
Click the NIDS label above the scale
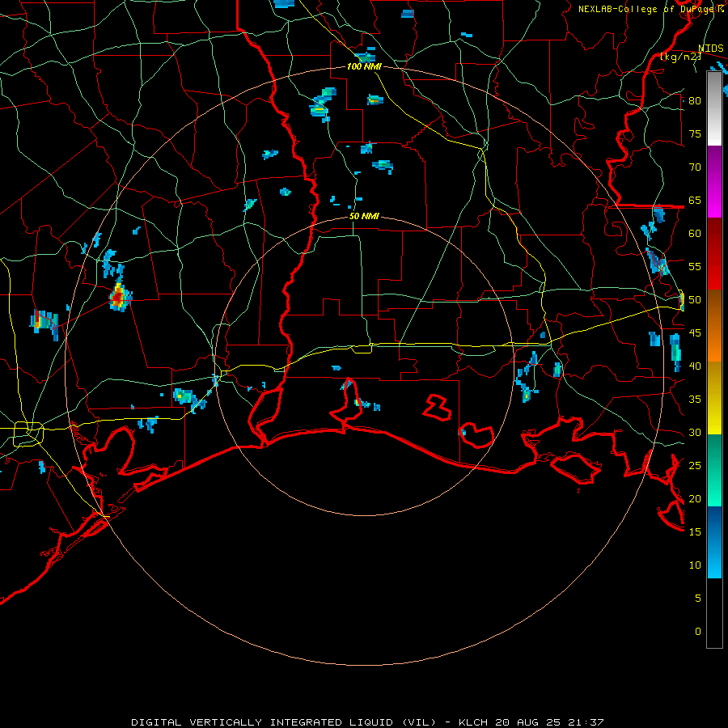(710, 49)
